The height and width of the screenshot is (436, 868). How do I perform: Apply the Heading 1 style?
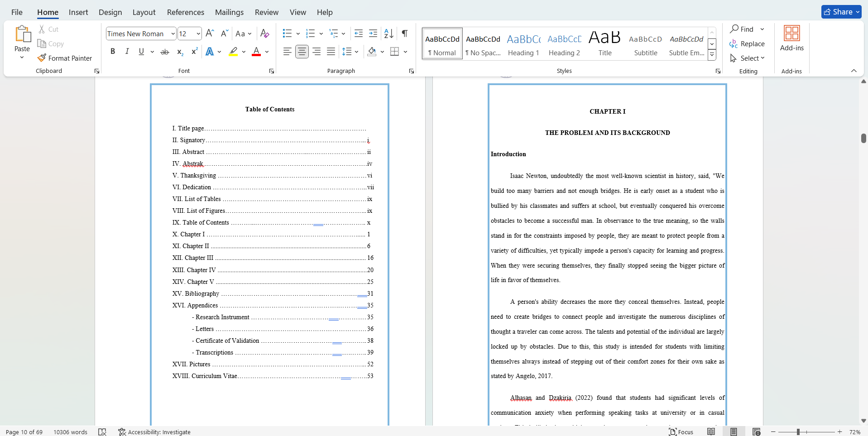point(523,44)
